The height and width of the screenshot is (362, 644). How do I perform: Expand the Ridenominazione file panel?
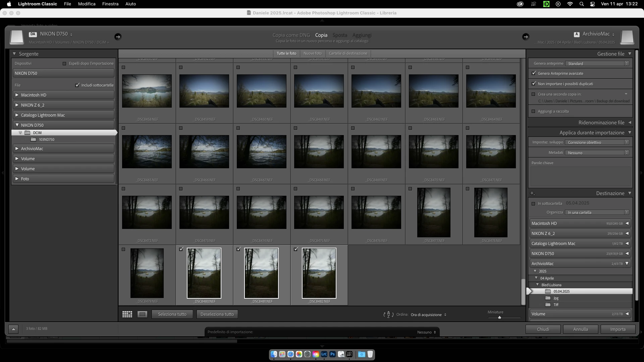coord(630,123)
